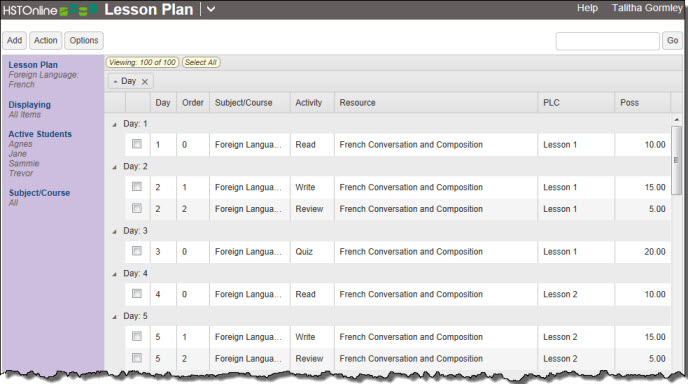Focus the search input field
The image size is (688, 384).
point(608,41)
